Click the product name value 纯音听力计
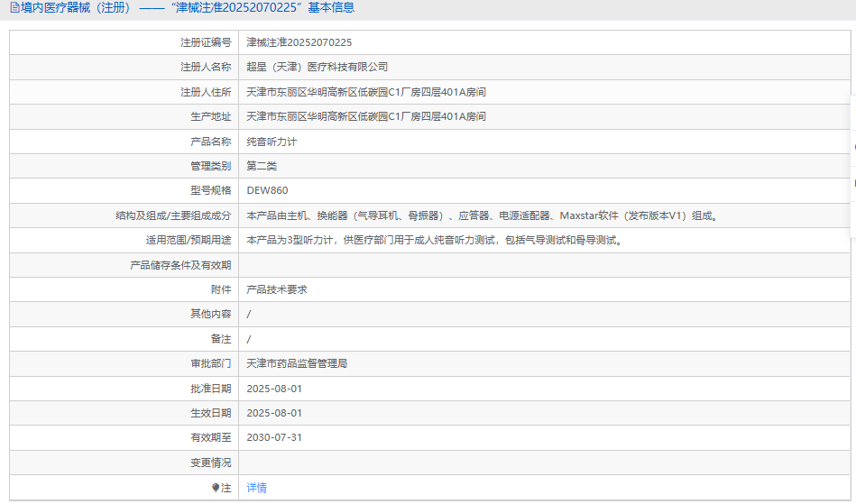 (x=272, y=142)
